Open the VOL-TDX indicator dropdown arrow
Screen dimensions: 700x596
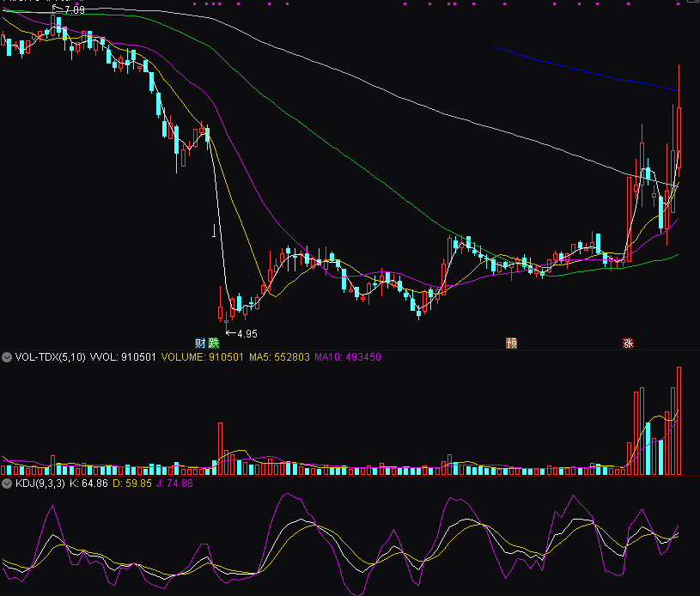8,356
